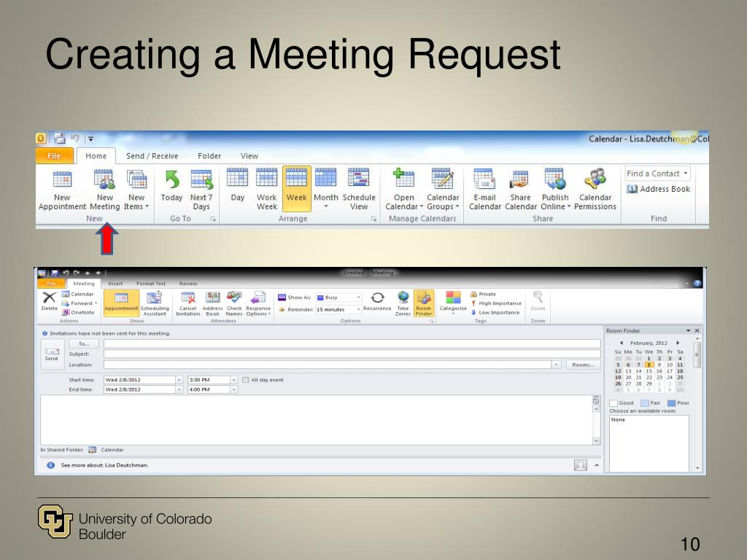Select the Week view button
The image size is (747, 560).
click(296, 189)
